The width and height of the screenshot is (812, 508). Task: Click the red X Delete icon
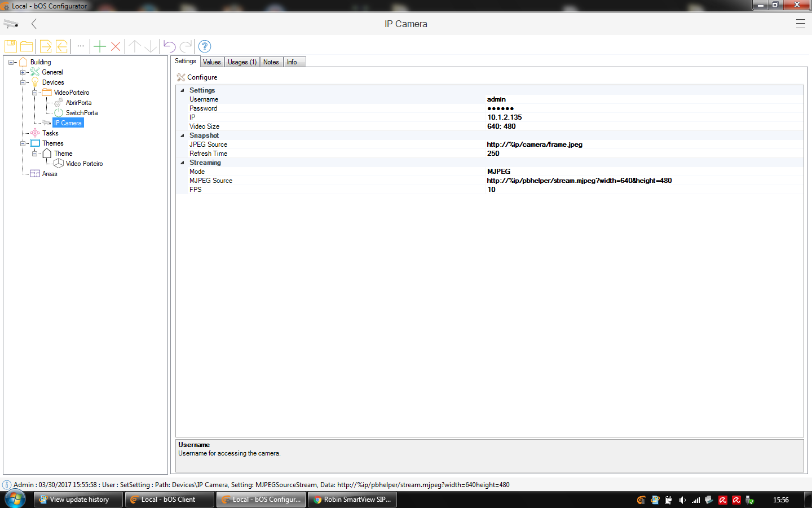pos(116,46)
